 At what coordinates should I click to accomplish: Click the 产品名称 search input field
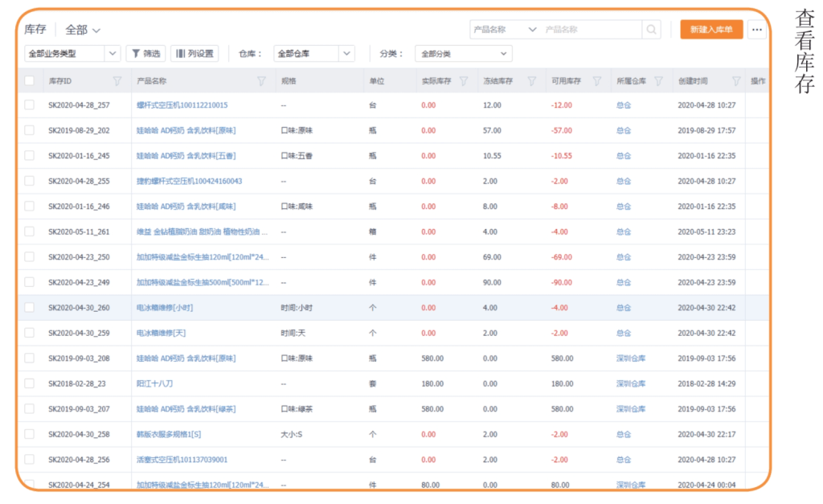592,30
